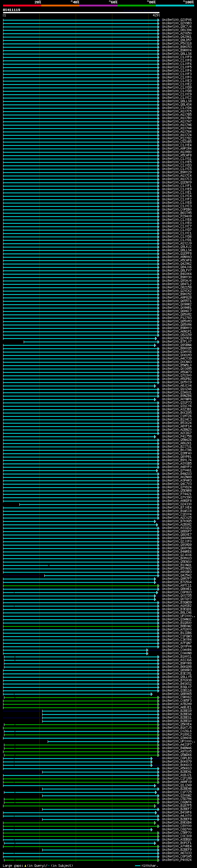
Task: Select label UniRef100_A5KKG3
Action: tap(177, 768)
